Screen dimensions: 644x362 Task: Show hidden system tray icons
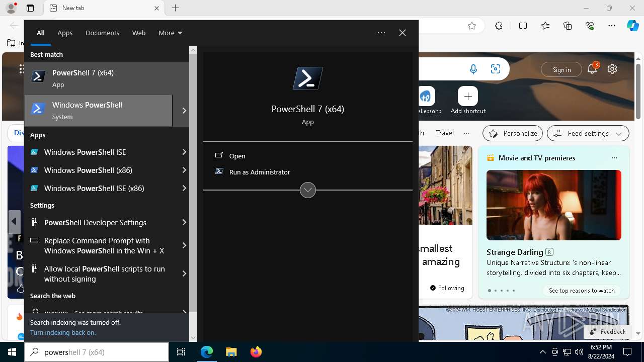pyautogui.click(x=542, y=352)
